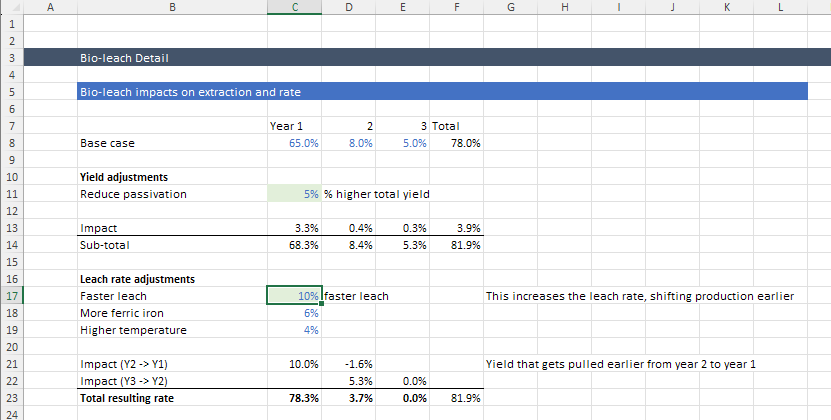Click '% higher total yield' note cell

click(377, 194)
